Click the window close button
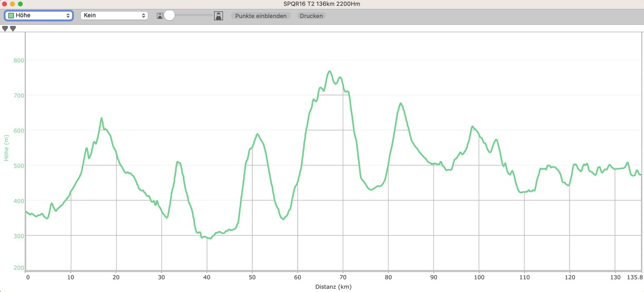644x292 pixels. pyautogui.click(x=5, y=4)
